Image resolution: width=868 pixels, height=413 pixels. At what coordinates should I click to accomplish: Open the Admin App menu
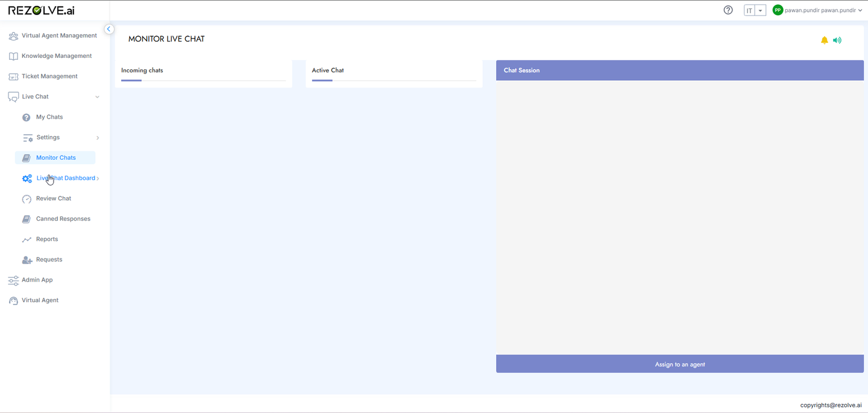pos(37,280)
